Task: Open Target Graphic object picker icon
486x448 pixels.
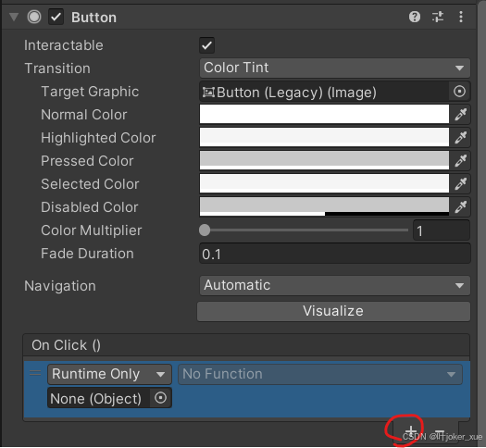Action: coord(459,92)
